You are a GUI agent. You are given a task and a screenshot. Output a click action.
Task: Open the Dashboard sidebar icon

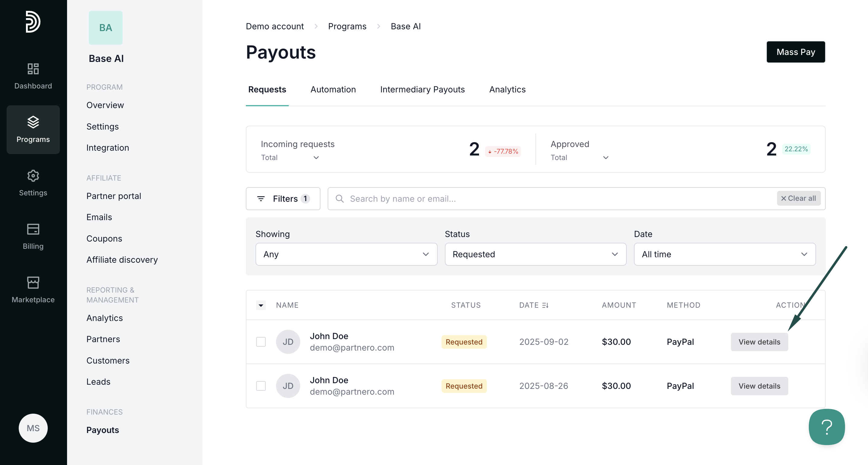click(x=33, y=69)
